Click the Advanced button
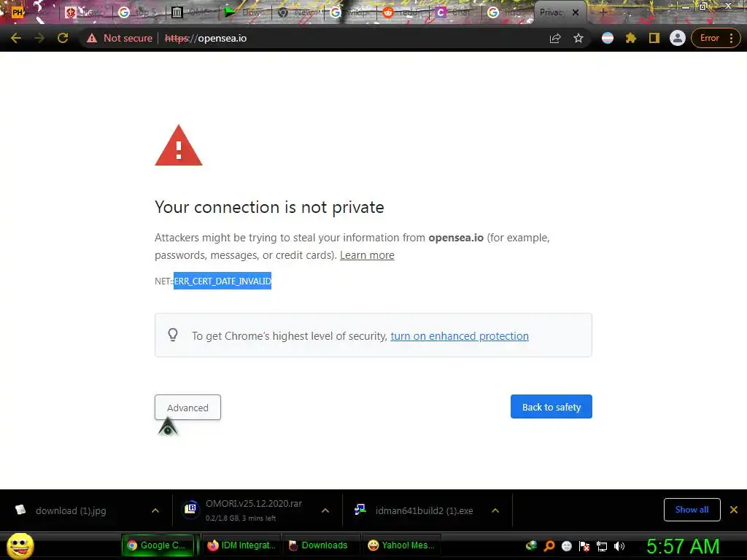Image resolution: width=747 pixels, height=560 pixels. point(187,407)
